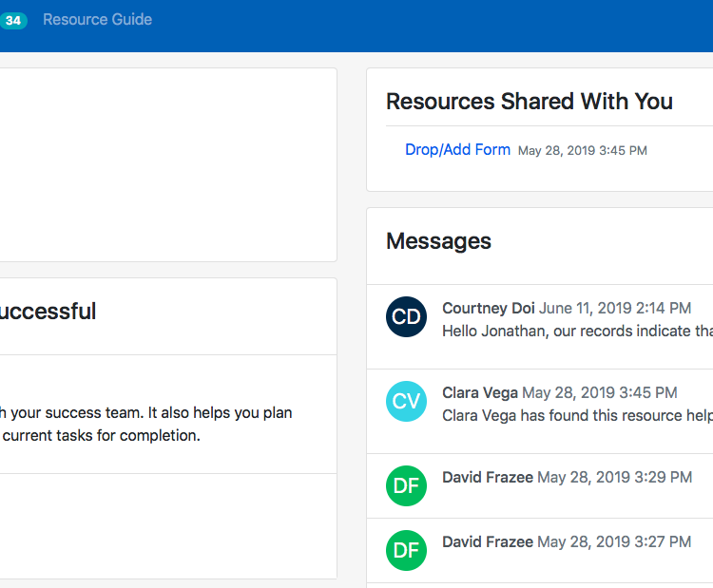
Task: Open the Resource Guide menu item
Action: [x=97, y=20]
